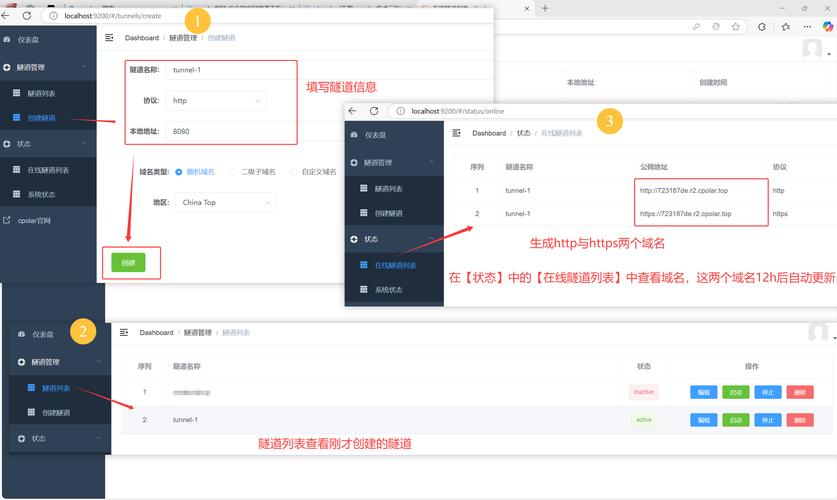Click the back arrow in the tunnels/create window

[5, 15]
